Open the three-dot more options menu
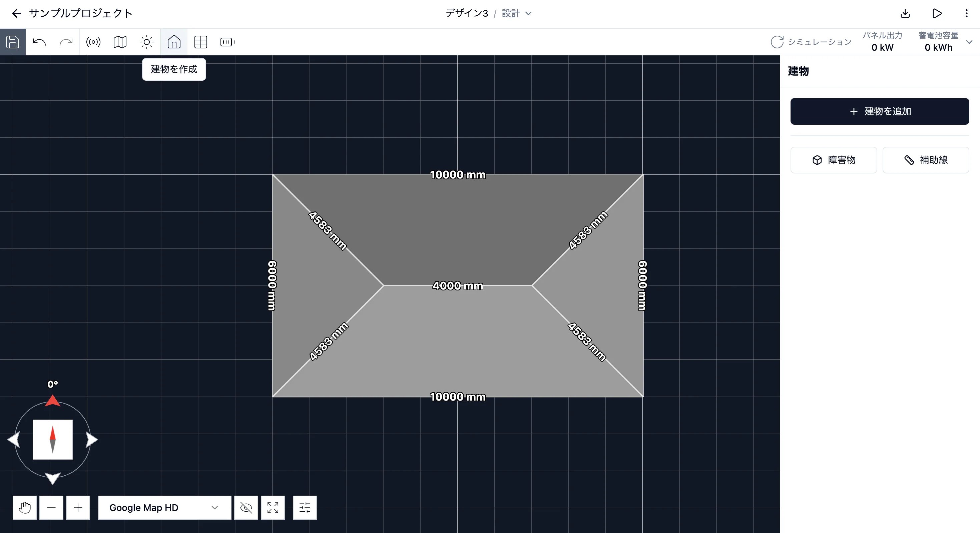The width and height of the screenshot is (980, 533). click(966, 14)
